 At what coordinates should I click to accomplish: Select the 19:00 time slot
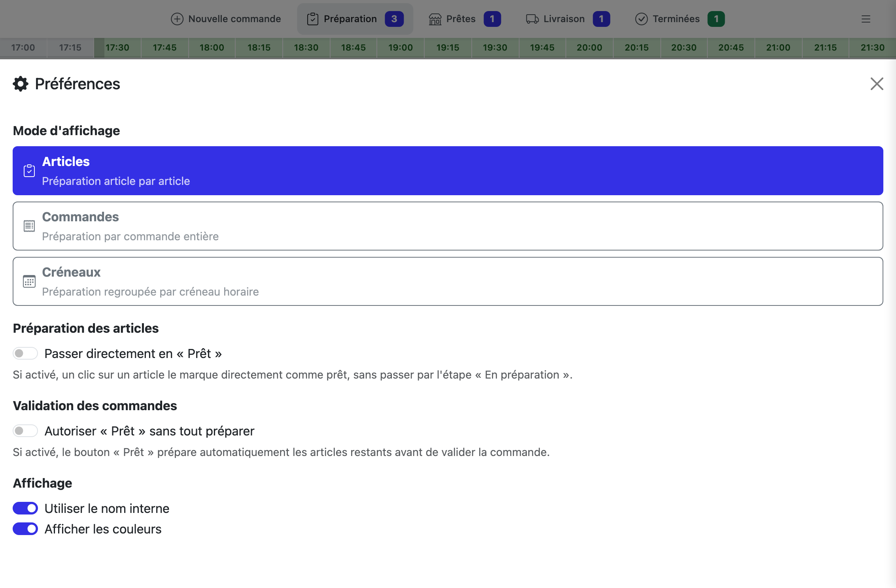pos(401,48)
